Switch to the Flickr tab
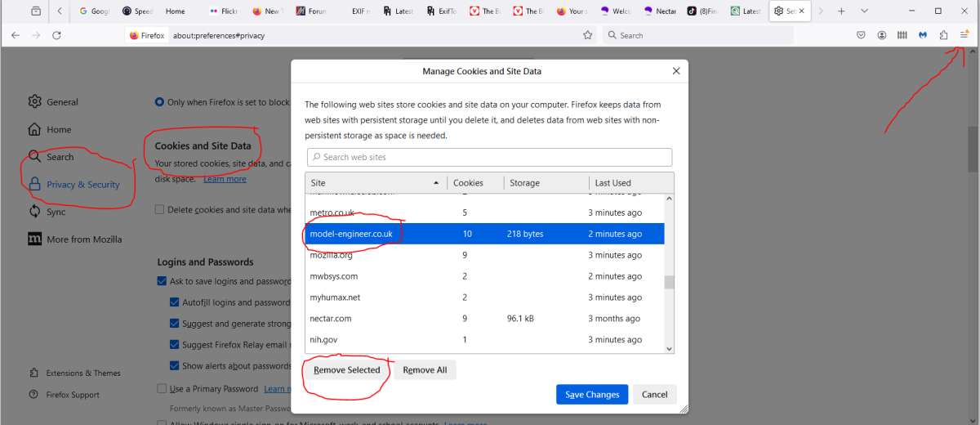Viewport: 980px width, 425px height. tap(225, 11)
